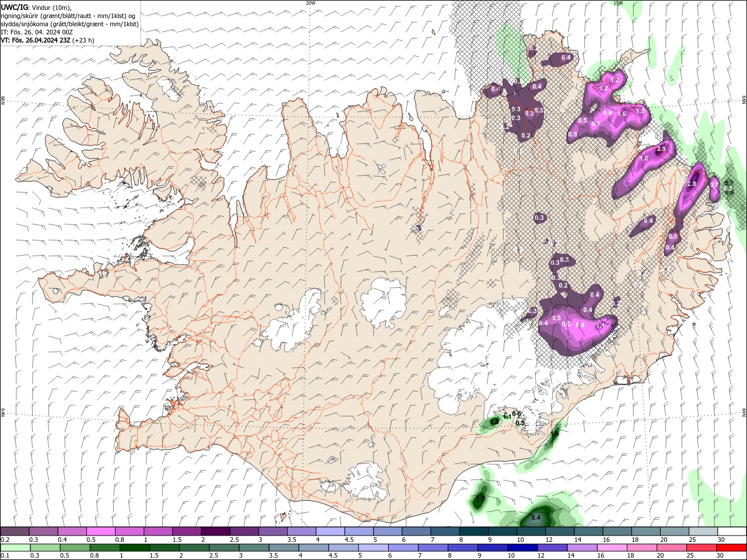747x560 pixels.
Task: Click the lavender 4 swatch in purple legend
Action: (x=330, y=531)
